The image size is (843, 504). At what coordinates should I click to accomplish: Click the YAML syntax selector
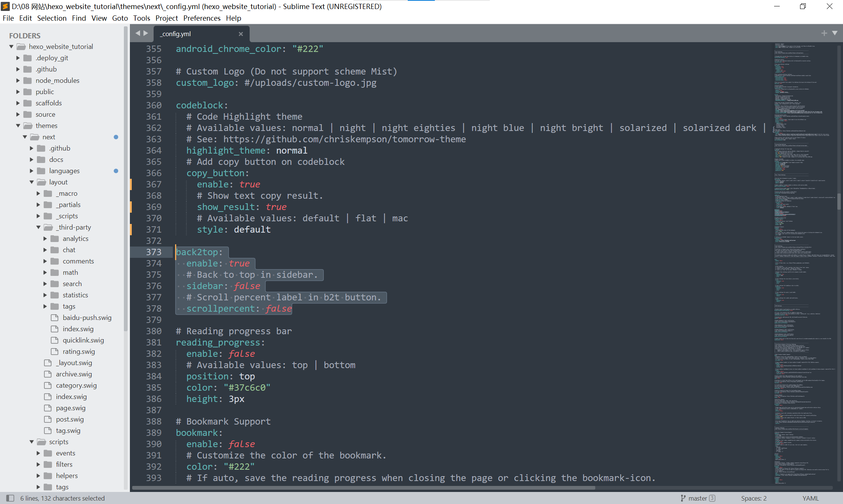coord(810,498)
